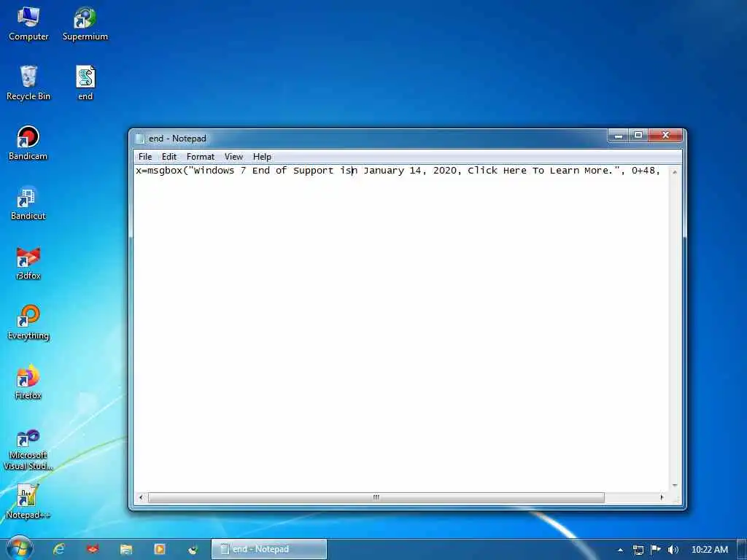Select the Recycle Bin icon
The width and height of the screenshot is (747, 560).
pos(28,83)
